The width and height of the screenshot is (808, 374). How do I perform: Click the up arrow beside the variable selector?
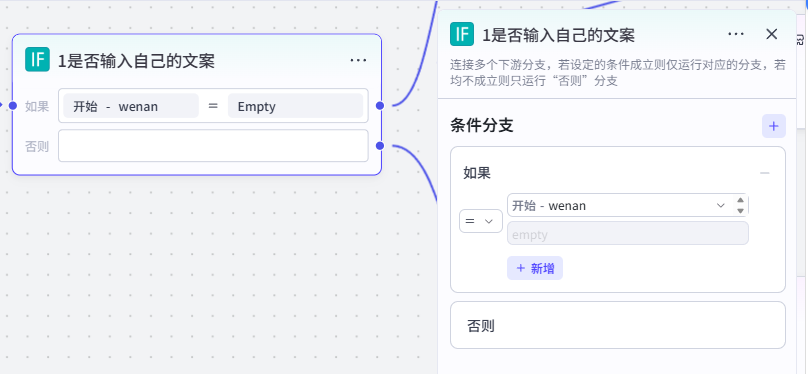740,200
